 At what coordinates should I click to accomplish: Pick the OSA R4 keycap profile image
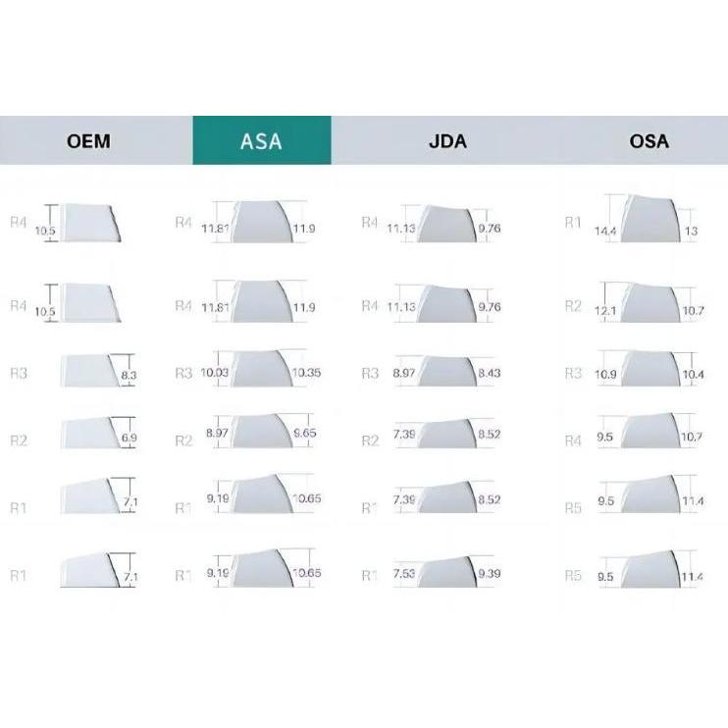pyautogui.click(x=646, y=432)
